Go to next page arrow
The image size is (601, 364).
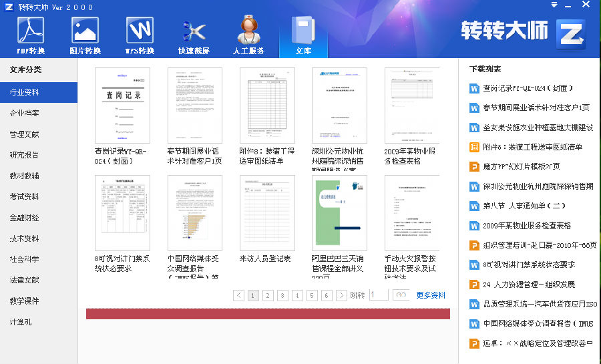click(x=341, y=295)
